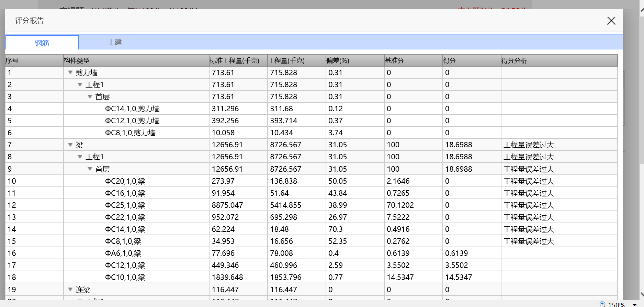The image size is (644, 307).
Task: Select the ΦC22,1,0,梁 row
Action: click(311, 217)
